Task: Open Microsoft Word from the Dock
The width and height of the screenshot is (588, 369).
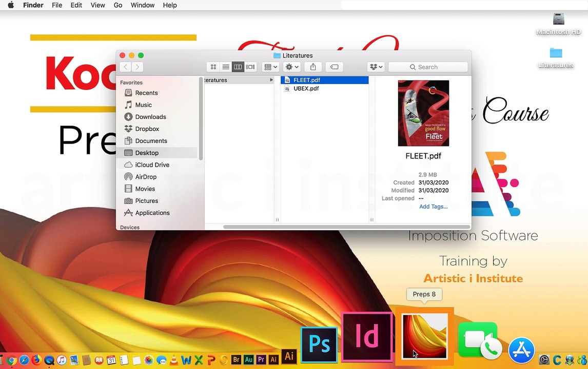Action: coord(186,360)
